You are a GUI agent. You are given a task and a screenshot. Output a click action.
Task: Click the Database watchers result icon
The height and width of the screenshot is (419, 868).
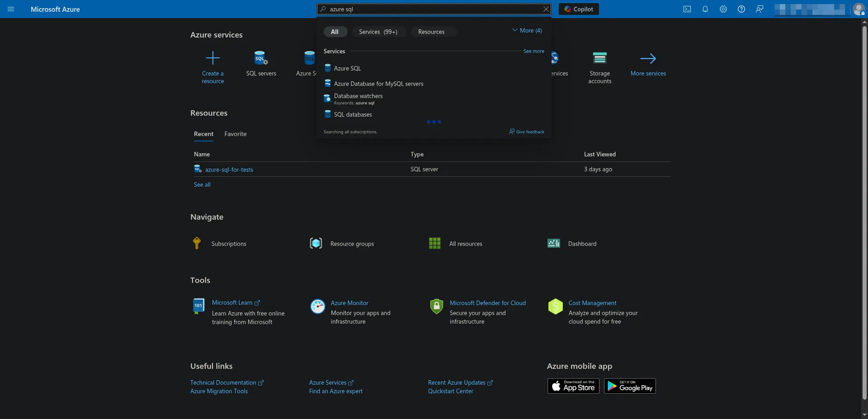(327, 98)
